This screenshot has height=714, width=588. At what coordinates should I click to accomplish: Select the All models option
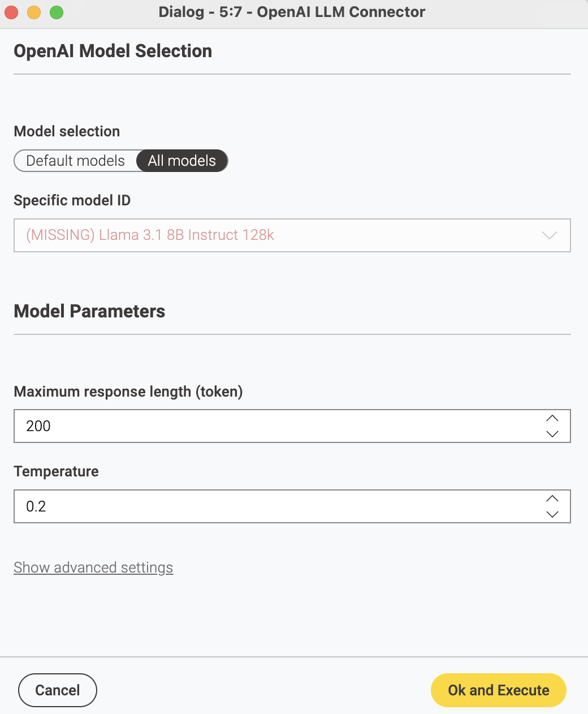pos(182,161)
